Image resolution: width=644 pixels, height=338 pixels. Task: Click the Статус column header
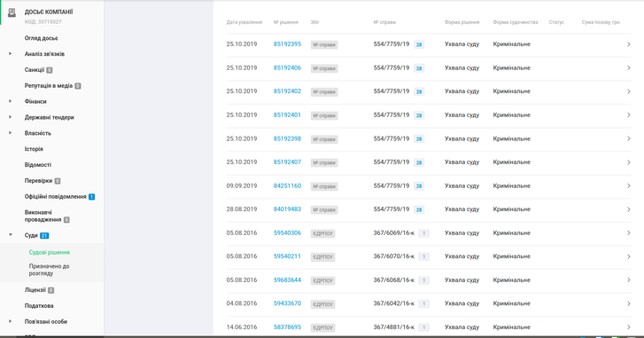coord(556,22)
